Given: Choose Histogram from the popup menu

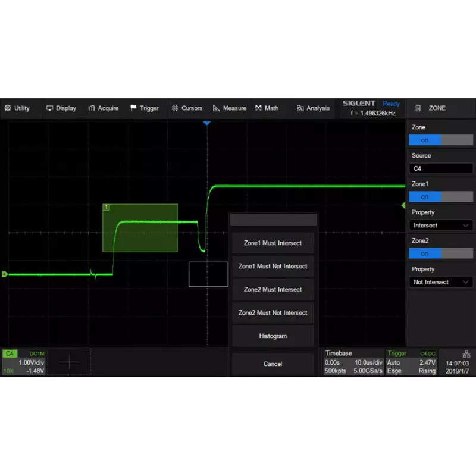Looking at the screenshot, I should tap(273, 336).
